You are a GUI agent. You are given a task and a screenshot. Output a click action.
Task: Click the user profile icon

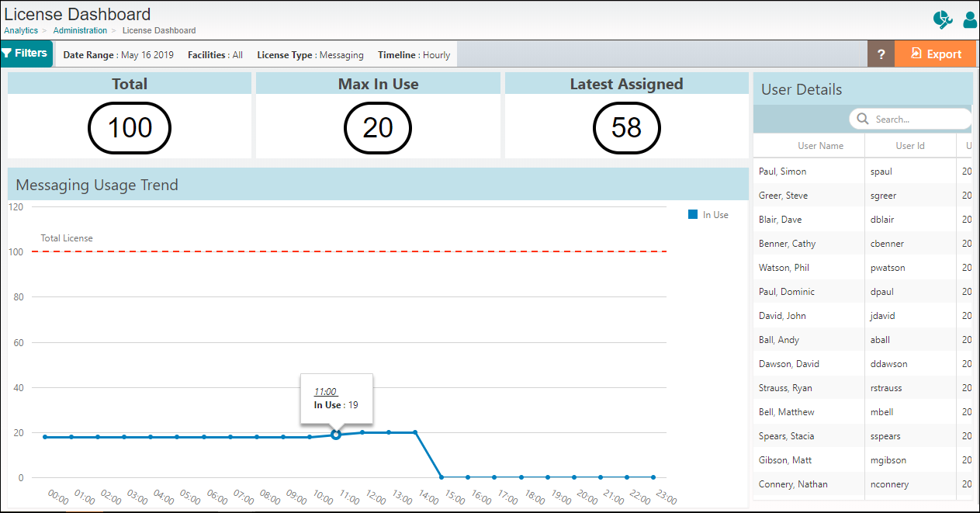969,20
